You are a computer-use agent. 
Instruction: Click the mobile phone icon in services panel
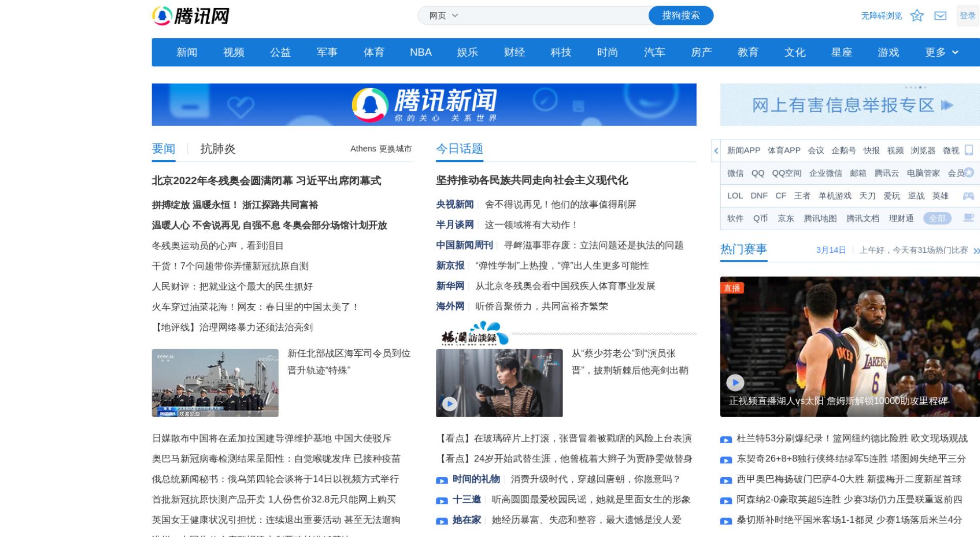[969, 150]
